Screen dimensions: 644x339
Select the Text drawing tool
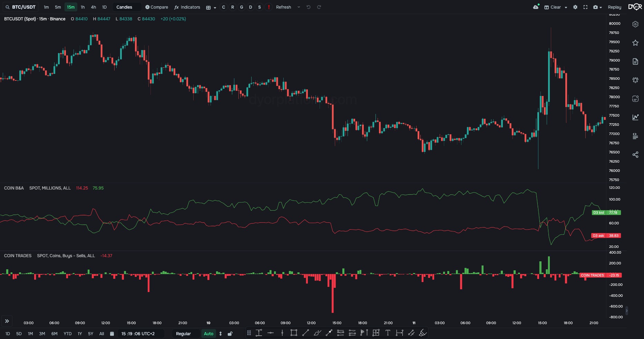point(388,333)
